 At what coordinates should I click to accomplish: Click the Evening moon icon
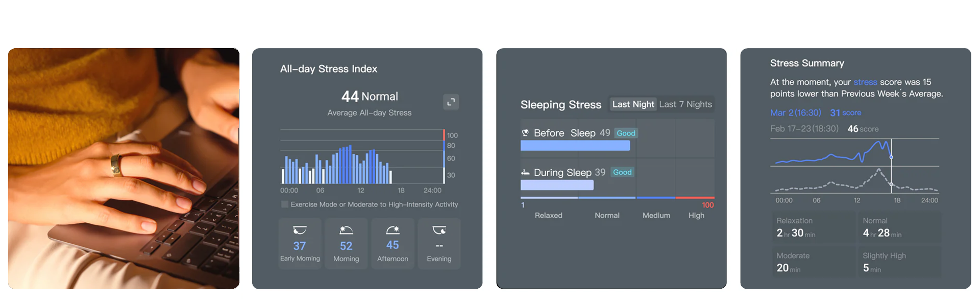tap(439, 230)
